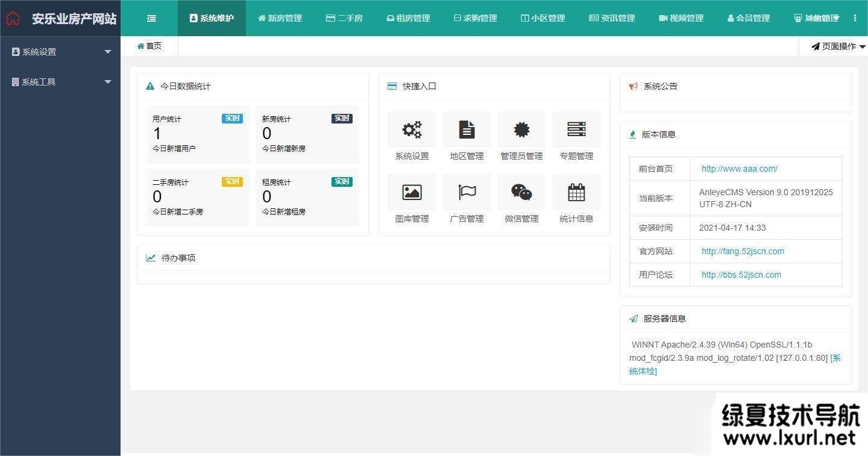This screenshot has width=868, height=456.
Task: Click the 今日新增租房 label
Action: click(x=283, y=211)
